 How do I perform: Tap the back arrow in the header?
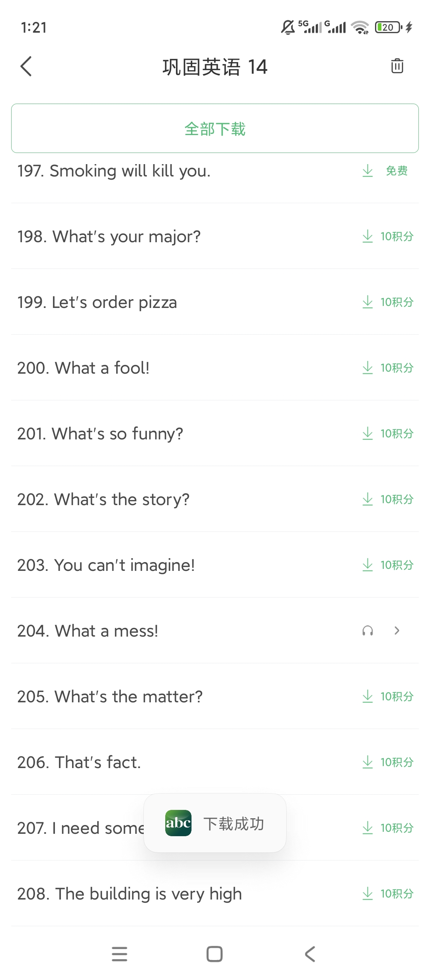point(26,66)
